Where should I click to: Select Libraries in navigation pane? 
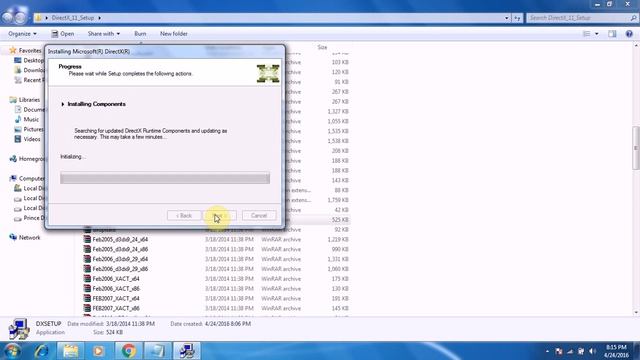[25, 100]
